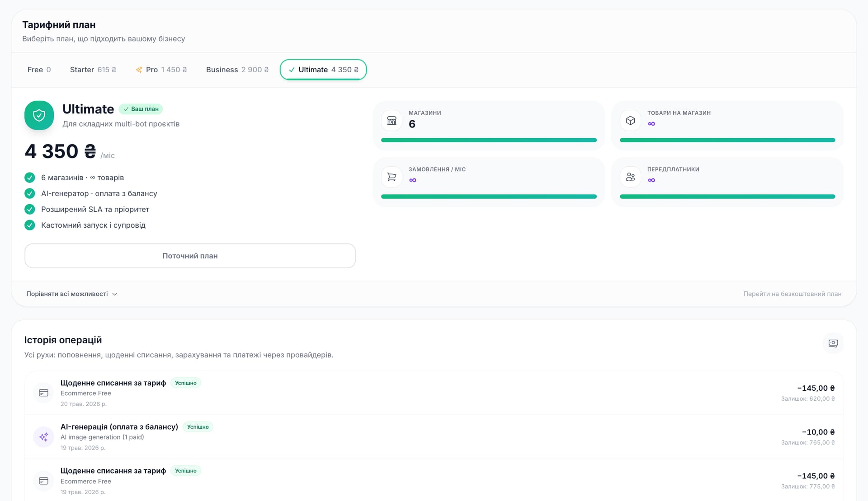This screenshot has width=868, height=501.
Task: Select the Ultimate 4 350 ₴ tab
Action: [x=323, y=70]
